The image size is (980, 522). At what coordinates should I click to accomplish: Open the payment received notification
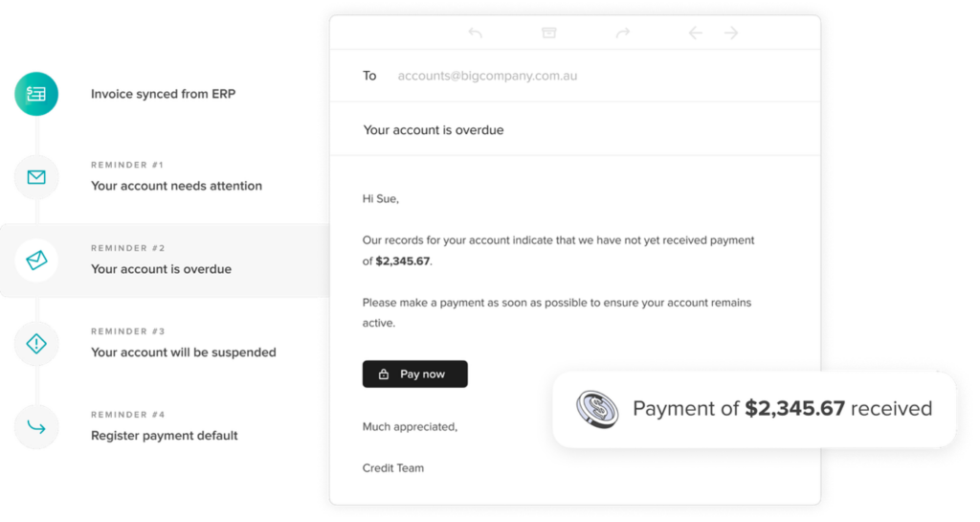pyautogui.click(x=781, y=409)
